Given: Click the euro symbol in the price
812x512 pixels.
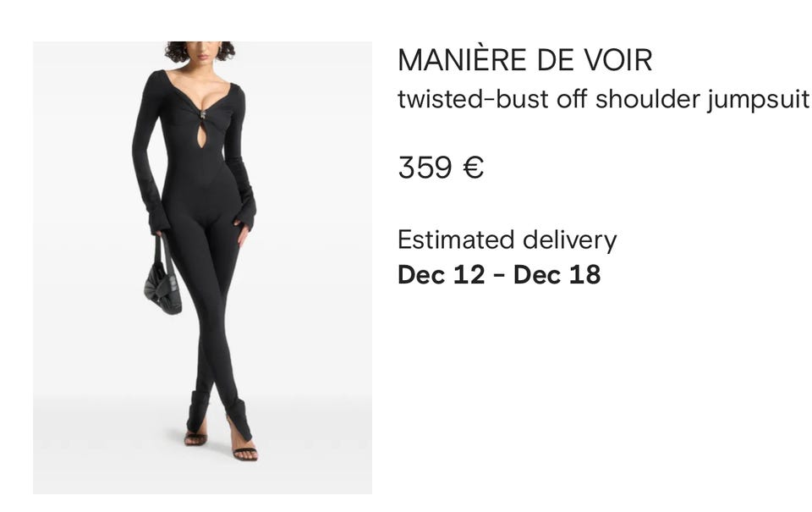Looking at the screenshot, I should pyautogui.click(x=472, y=168).
